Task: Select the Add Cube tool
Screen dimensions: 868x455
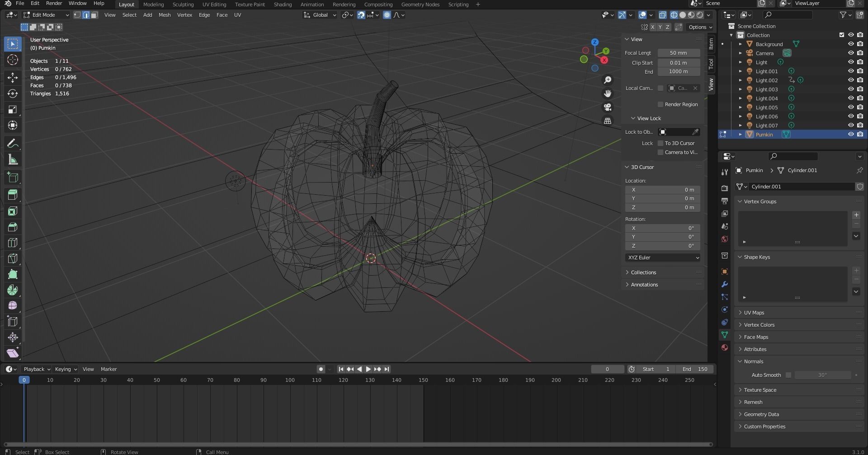Action: tap(13, 178)
